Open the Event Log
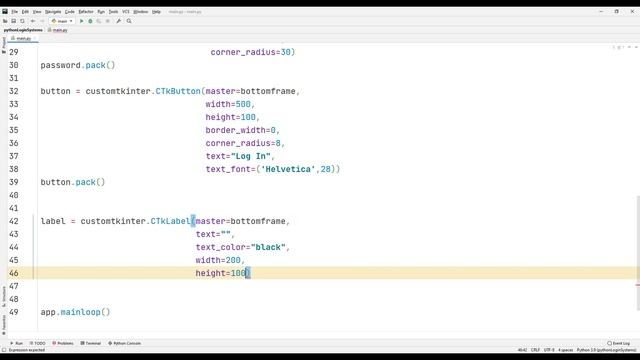The width and height of the screenshot is (640, 360). [x=618, y=343]
